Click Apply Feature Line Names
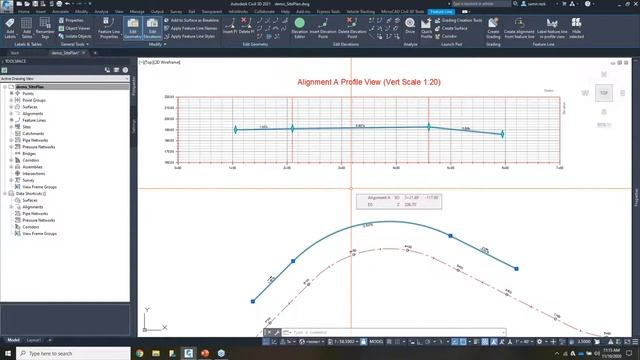This screenshot has height=360, width=640. click(x=191, y=28)
